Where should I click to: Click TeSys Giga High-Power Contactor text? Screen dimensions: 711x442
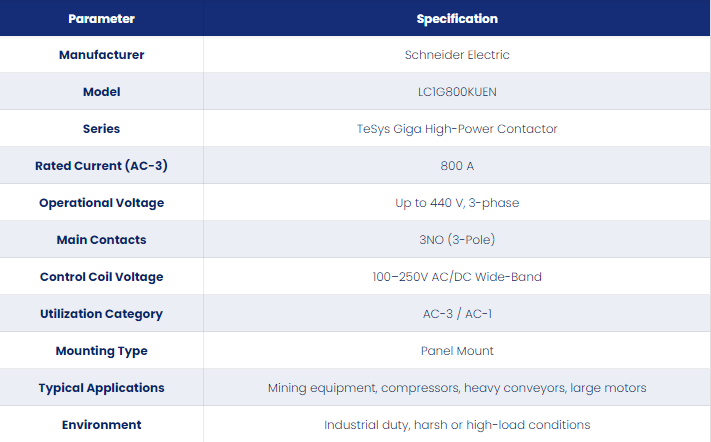tap(457, 129)
